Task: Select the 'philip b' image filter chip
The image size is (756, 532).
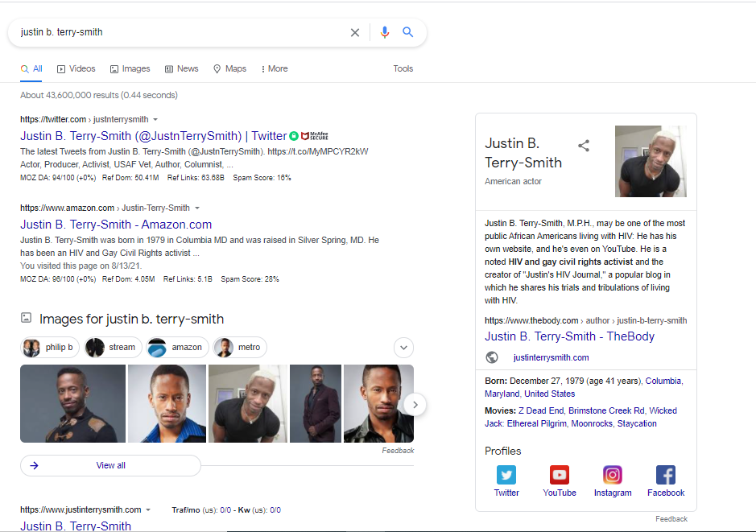Action: coord(50,348)
